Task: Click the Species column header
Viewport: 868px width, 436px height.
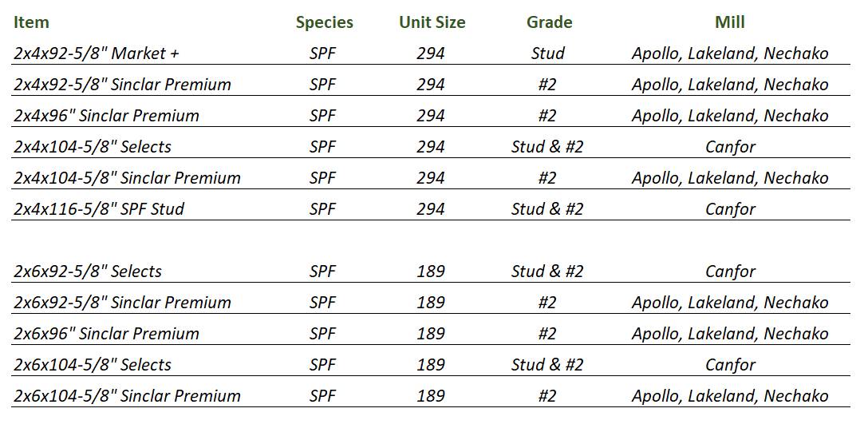Action: [324, 22]
